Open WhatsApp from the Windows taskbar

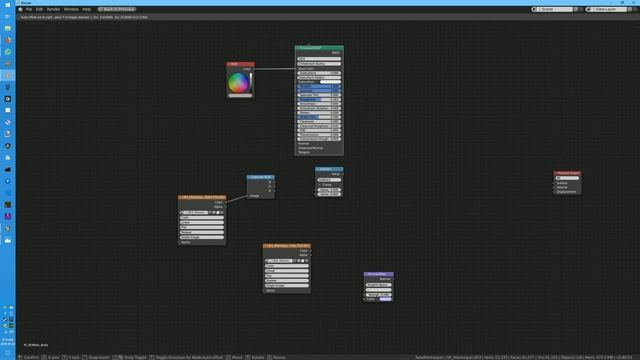coord(8,52)
